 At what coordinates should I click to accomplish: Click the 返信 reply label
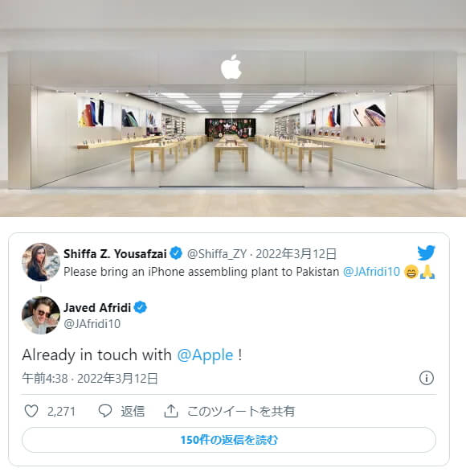(133, 412)
